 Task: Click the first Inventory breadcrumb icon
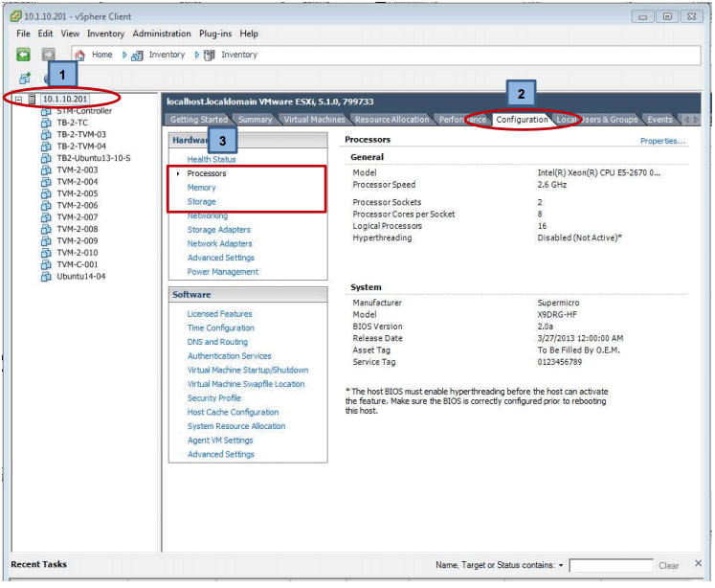click(137, 56)
